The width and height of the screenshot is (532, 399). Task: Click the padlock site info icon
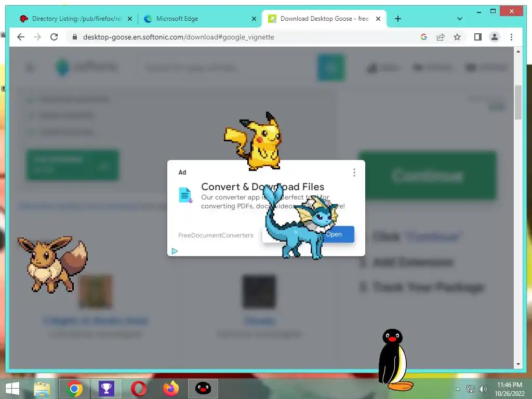pyautogui.click(x=75, y=37)
